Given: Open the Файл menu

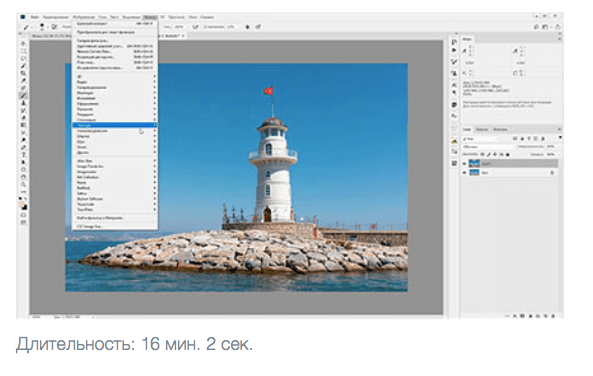Looking at the screenshot, I should 35,17.
